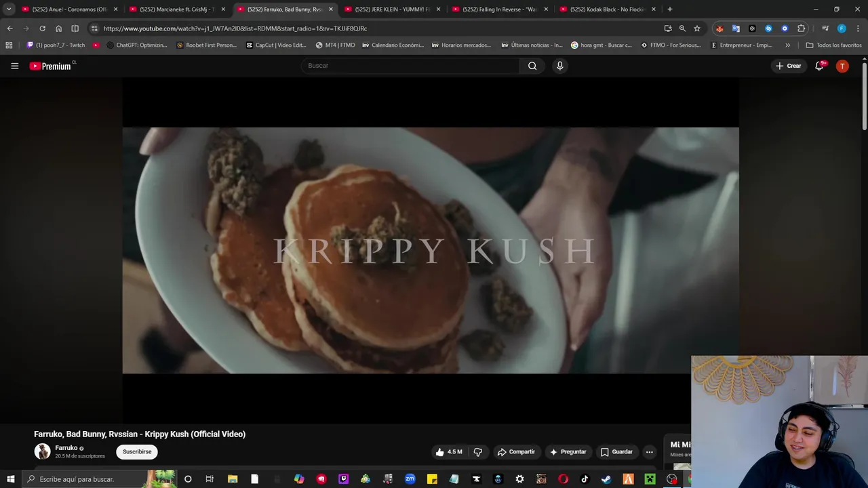868x488 pixels.
Task: Click the browser home button
Action: 58,28
